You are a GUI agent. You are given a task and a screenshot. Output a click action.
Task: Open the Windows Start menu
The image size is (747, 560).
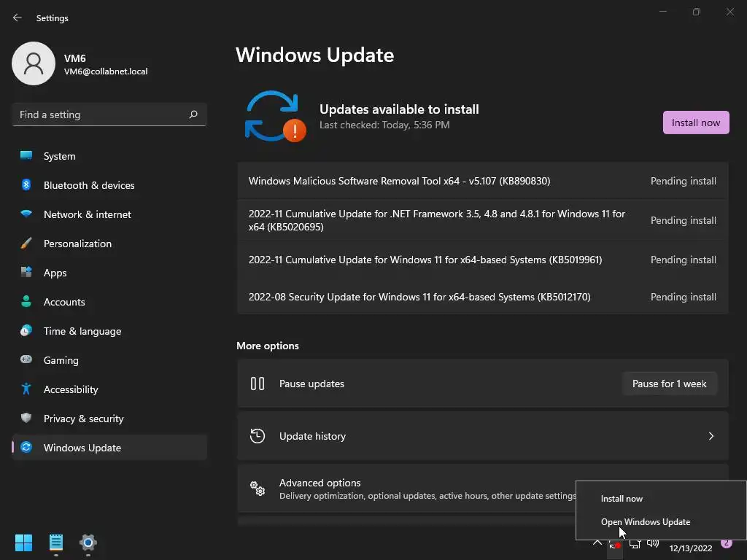coord(23,542)
